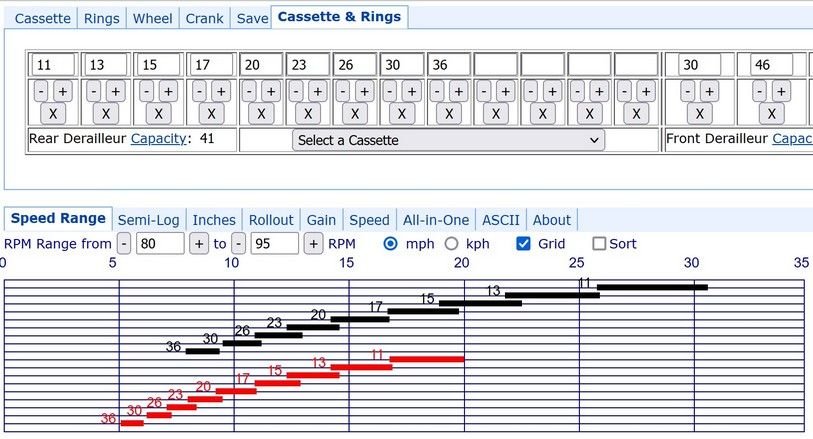
Task: Click the black 11 cog speed bar
Action: point(652,287)
